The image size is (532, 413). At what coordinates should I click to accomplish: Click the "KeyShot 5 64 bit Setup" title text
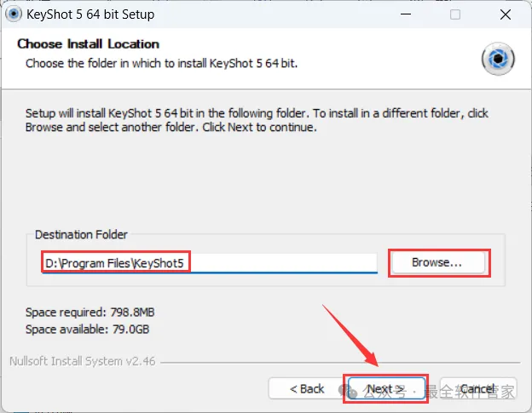pyautogui.click(x=90, y=14)
